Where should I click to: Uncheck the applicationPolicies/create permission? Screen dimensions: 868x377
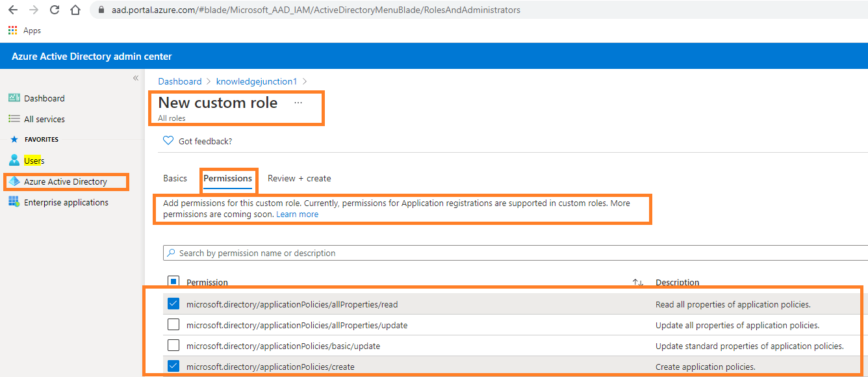click(x=173, y=366)
